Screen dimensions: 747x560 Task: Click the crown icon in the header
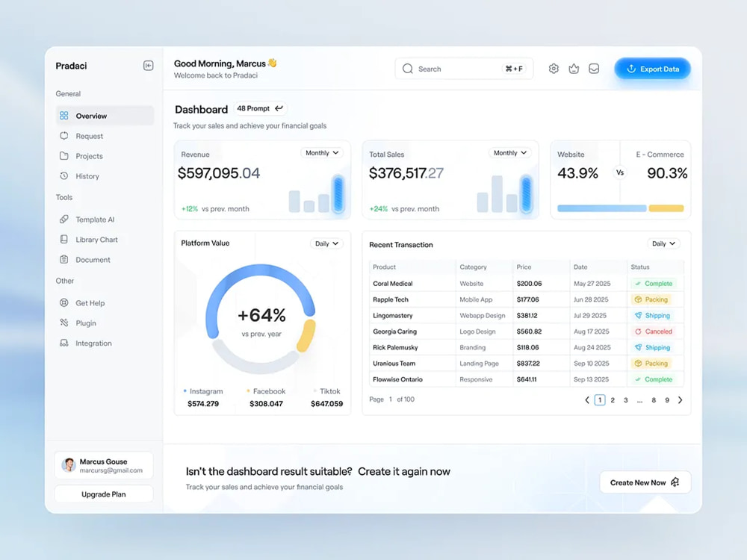pos(574,69)
